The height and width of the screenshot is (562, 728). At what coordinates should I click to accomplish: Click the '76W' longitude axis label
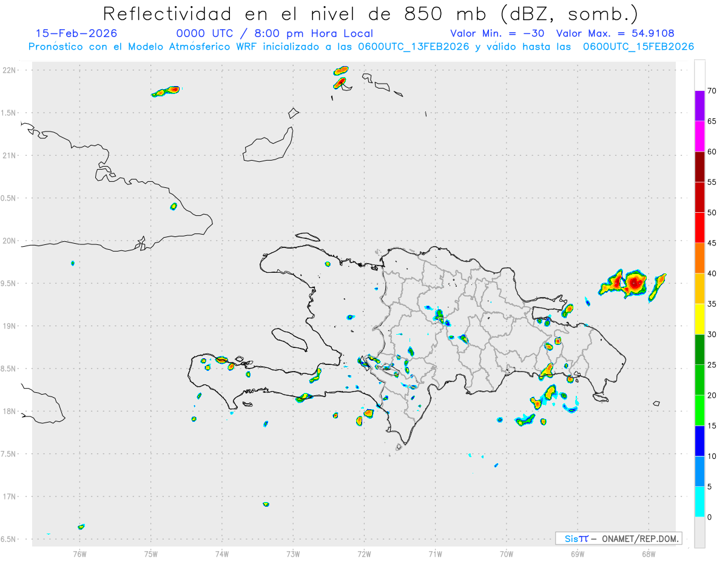coord(79,554)
